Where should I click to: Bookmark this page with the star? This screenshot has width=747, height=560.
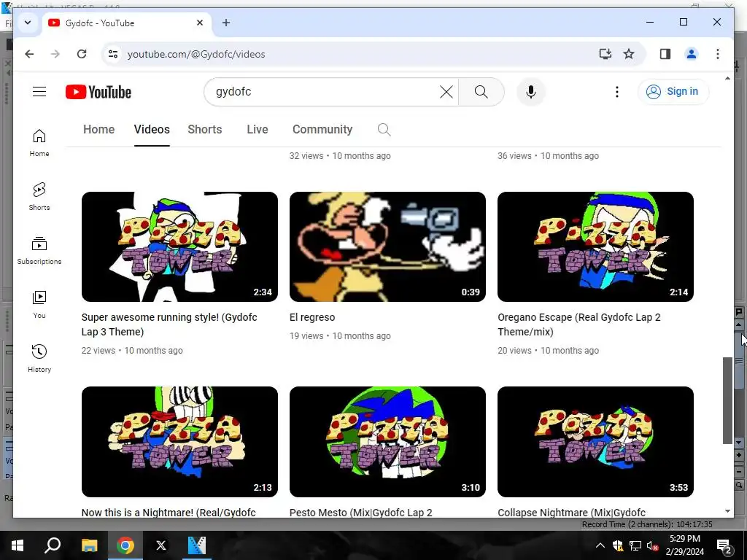click(x=629, y=54)
